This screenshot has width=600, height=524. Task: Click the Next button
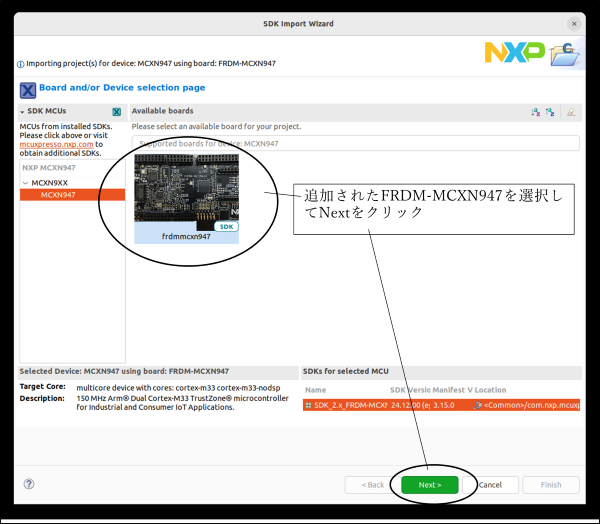coord(429,485)
